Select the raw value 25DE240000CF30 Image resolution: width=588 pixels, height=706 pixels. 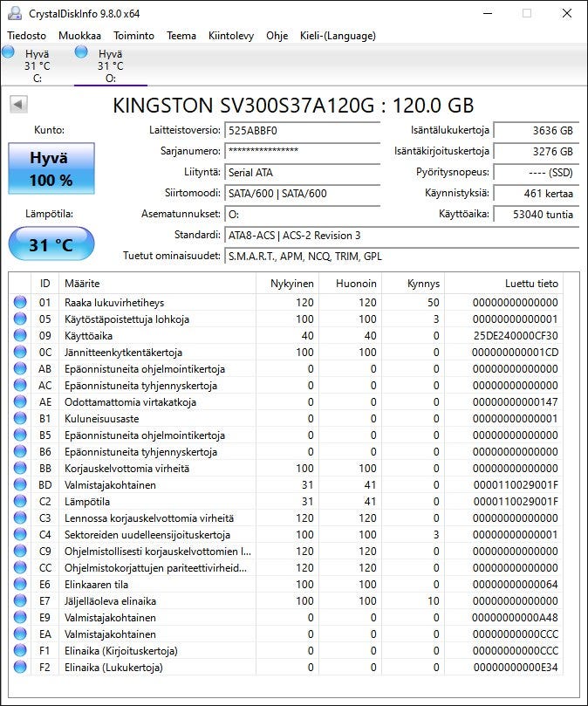(516, 335)
